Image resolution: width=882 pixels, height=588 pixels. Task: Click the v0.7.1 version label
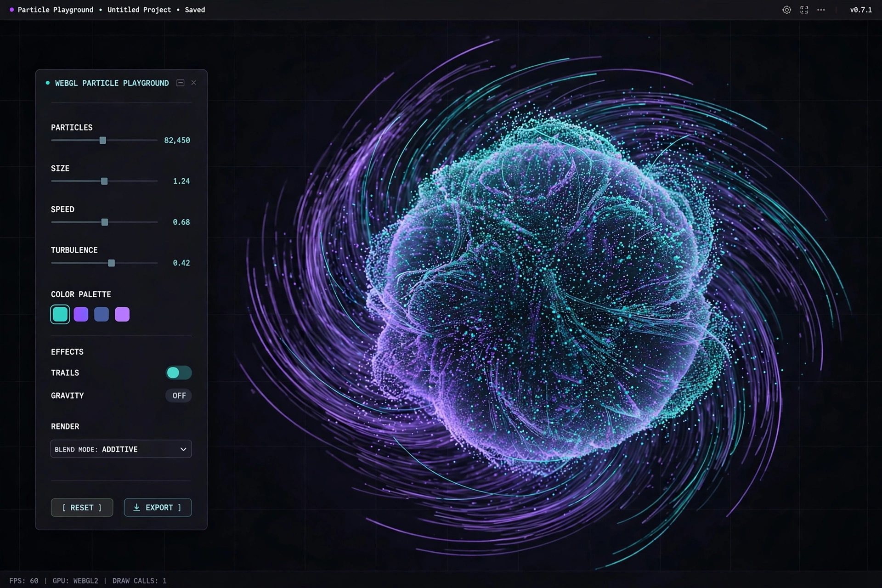tap(861, 10)
